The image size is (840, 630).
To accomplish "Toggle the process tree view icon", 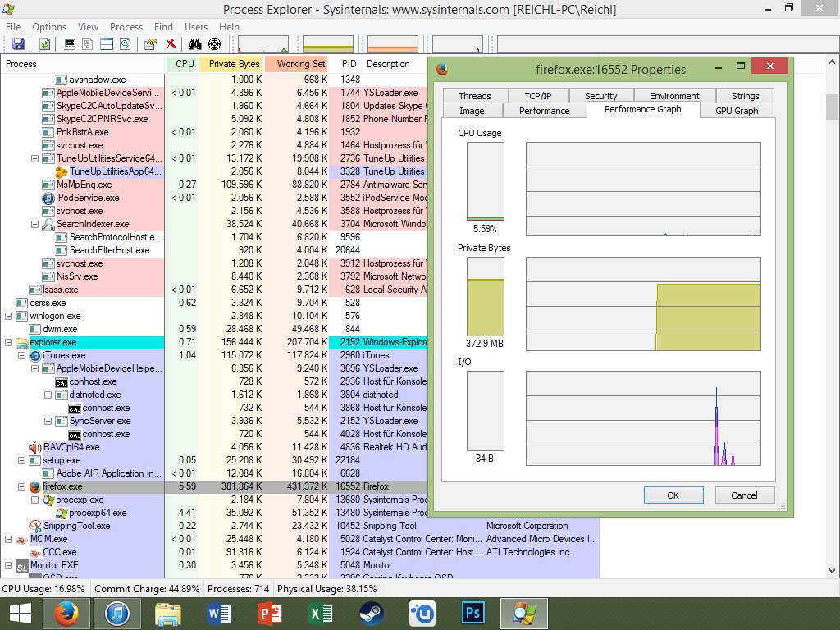I will (x=87, y=44).
